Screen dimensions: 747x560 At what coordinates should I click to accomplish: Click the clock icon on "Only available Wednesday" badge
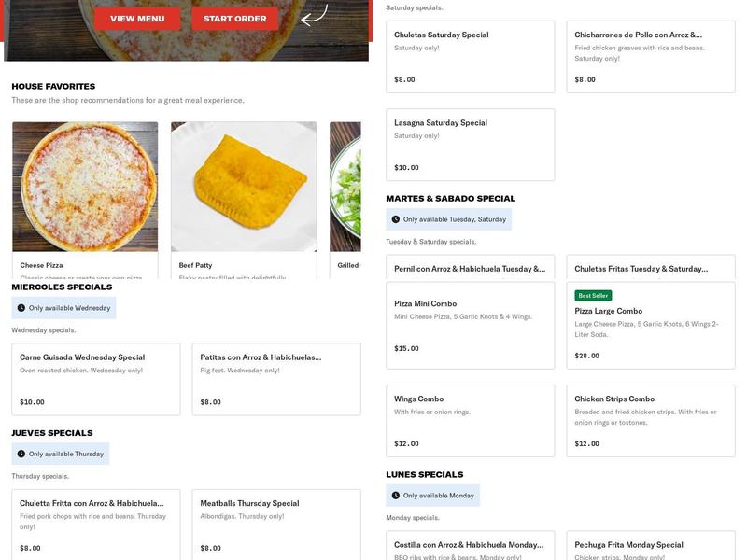[21, 308]
